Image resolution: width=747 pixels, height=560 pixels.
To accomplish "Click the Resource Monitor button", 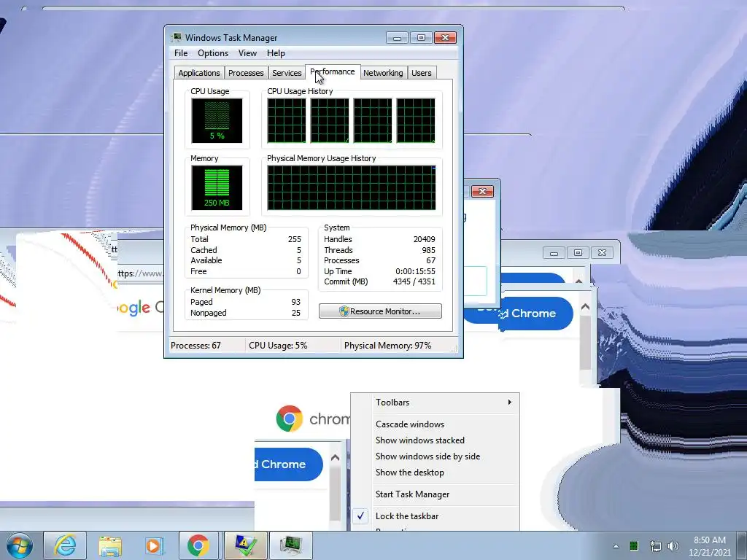I will pos(380,311).
